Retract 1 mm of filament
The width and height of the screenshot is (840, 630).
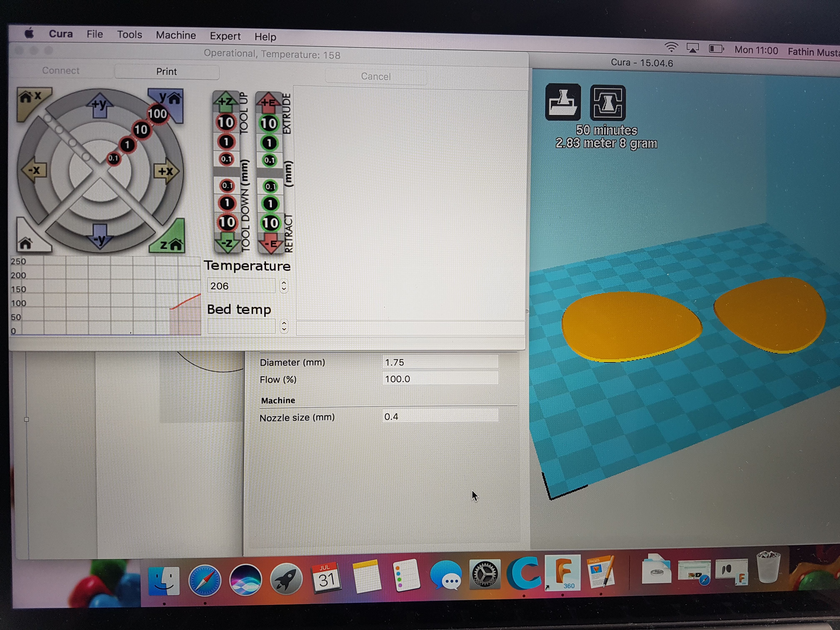(x=270, y=204)
